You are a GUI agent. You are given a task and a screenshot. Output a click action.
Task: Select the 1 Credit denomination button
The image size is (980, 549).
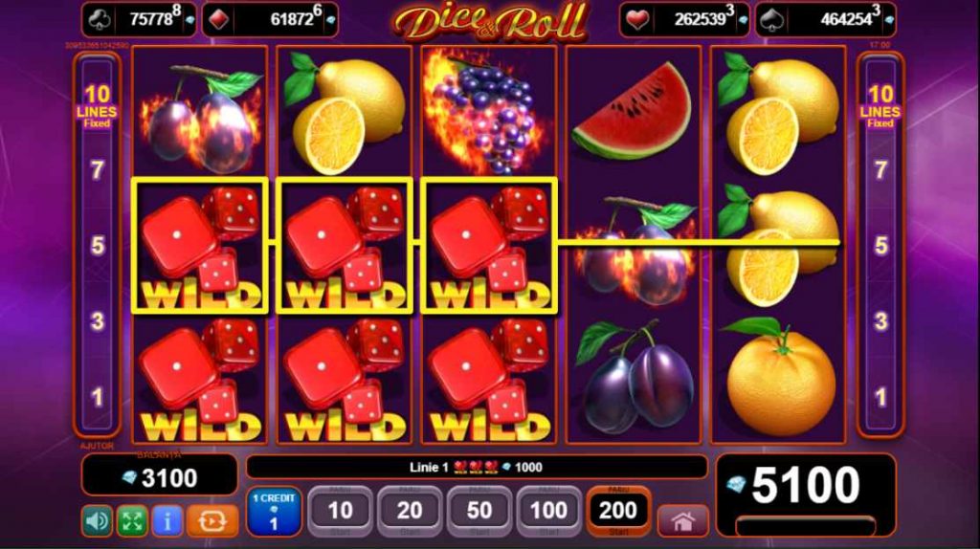(274, 512)
